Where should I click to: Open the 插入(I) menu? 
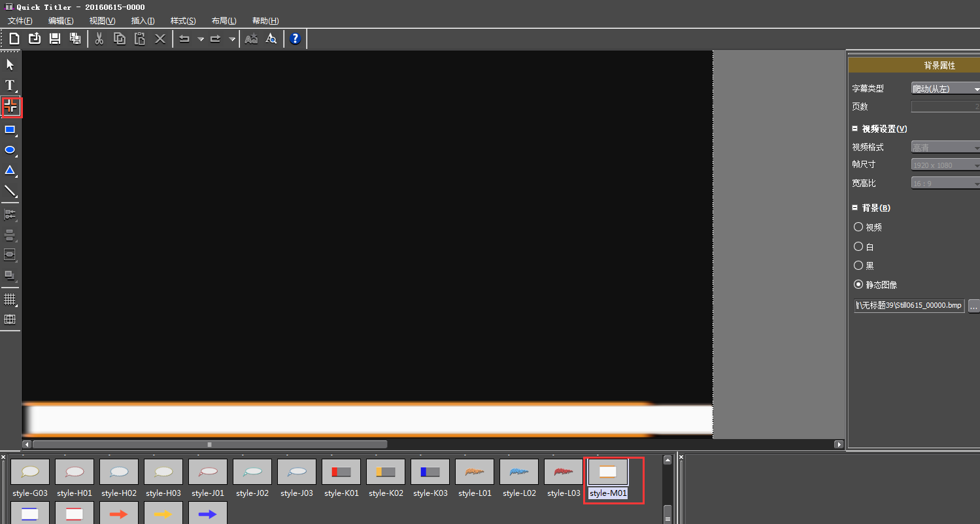[x=143, y=21]
